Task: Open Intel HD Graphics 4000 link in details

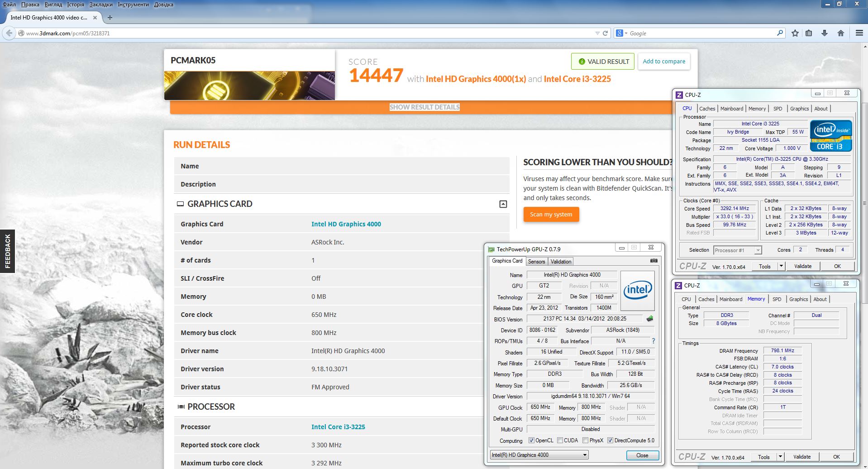Action: (x=346, y=224)
